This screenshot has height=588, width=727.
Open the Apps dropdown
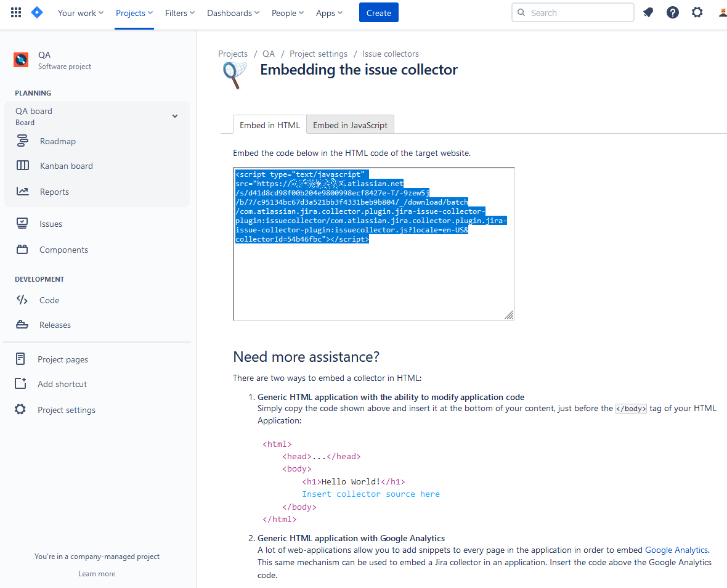coord(329,12)
